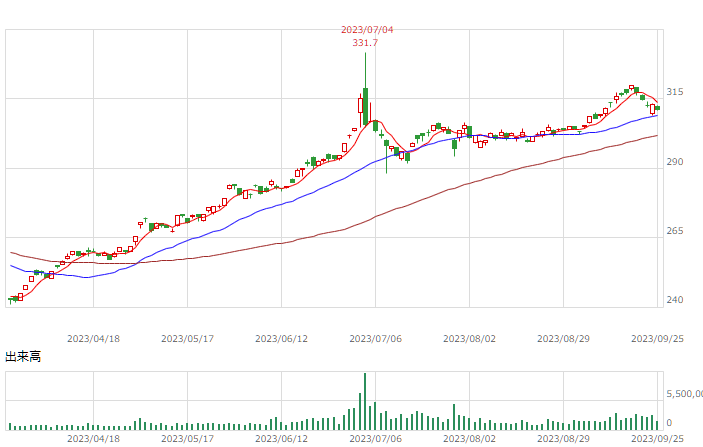The image size is (703, 447).
Task: Click the 出来高 volume heading
Action: (23, 357)
